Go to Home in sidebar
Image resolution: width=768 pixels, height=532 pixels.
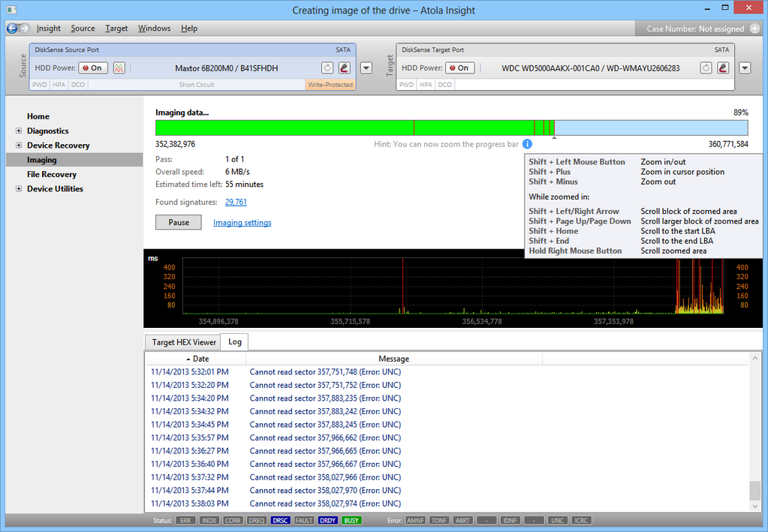coord(38,116)
